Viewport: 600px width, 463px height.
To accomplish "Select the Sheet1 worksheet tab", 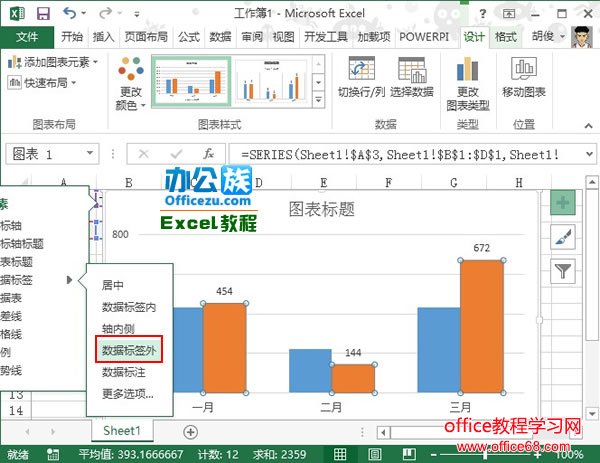I will click(122, 430).
